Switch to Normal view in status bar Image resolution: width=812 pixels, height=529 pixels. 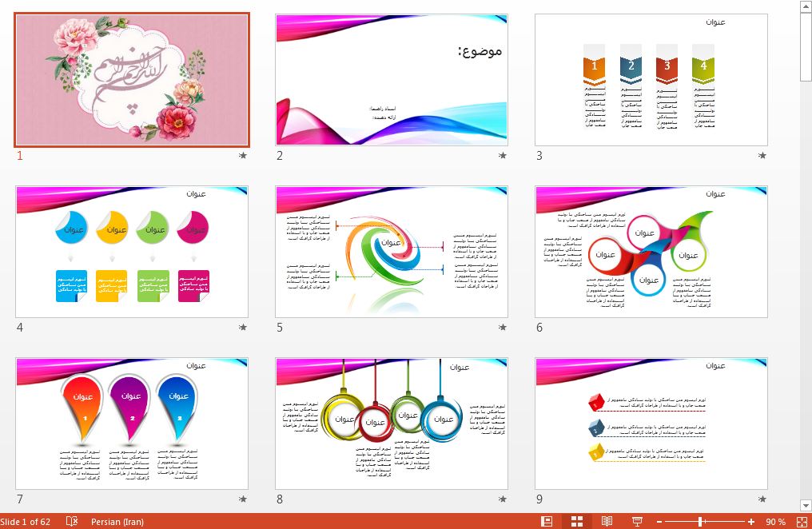[x=547, y=522]
